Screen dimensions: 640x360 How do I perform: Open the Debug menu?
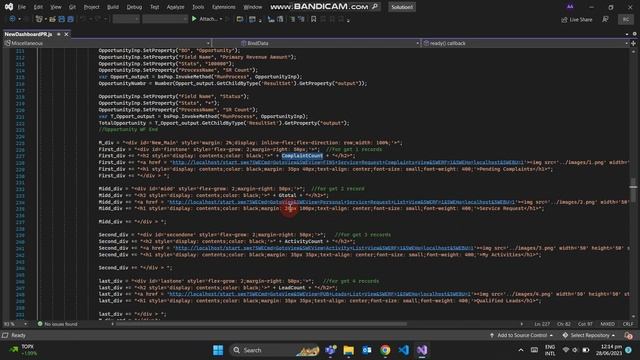point(134,7)
